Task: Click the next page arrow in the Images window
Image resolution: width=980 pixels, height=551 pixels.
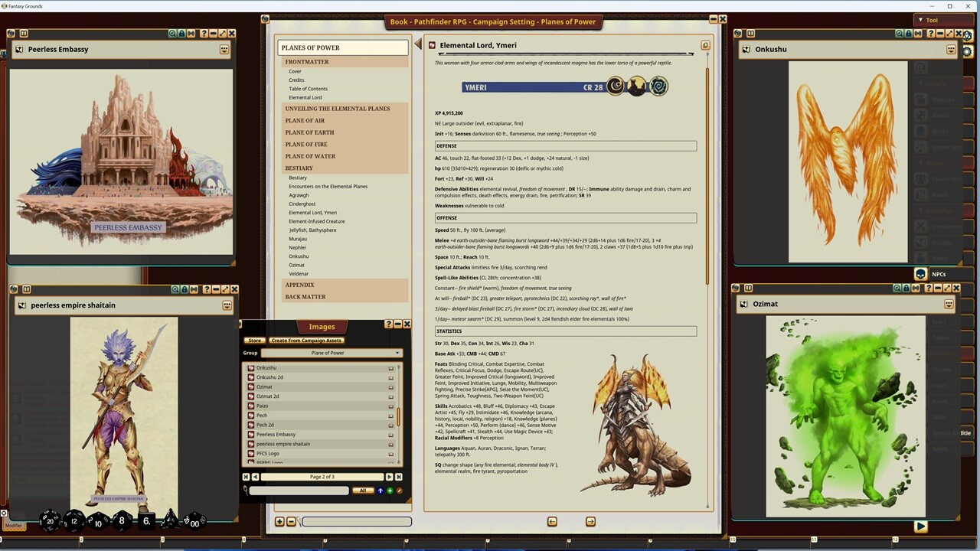Action: point(390,476)
